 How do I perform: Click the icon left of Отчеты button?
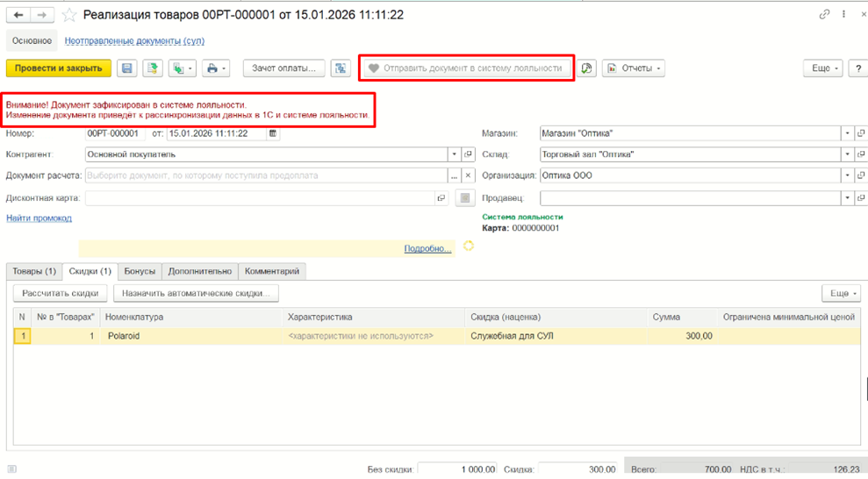point(586,68)
